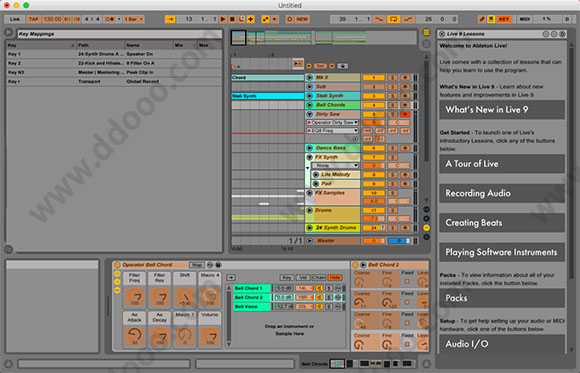The width and height of the screenshot is (580, 373).
Task: Toggle the Follow arrow button
Action: tap(170, 19)
